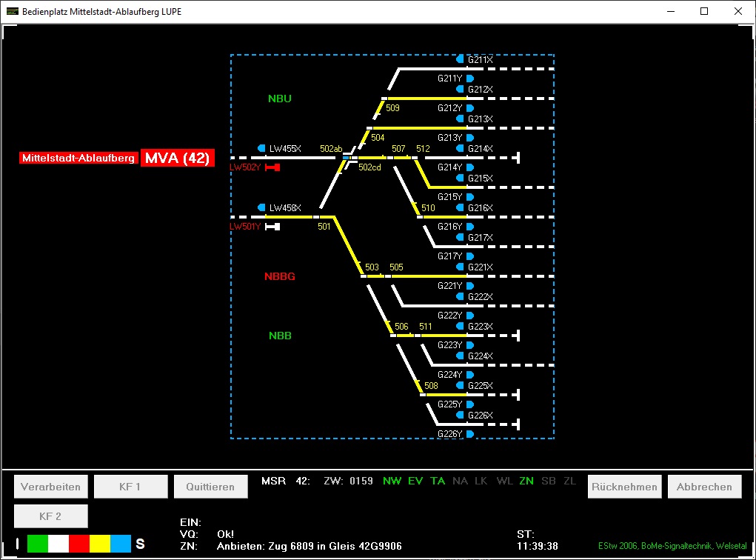This screenshot has width=756, height=560.
Task: Toggle the NW status indicator
Action: [392, 481]
